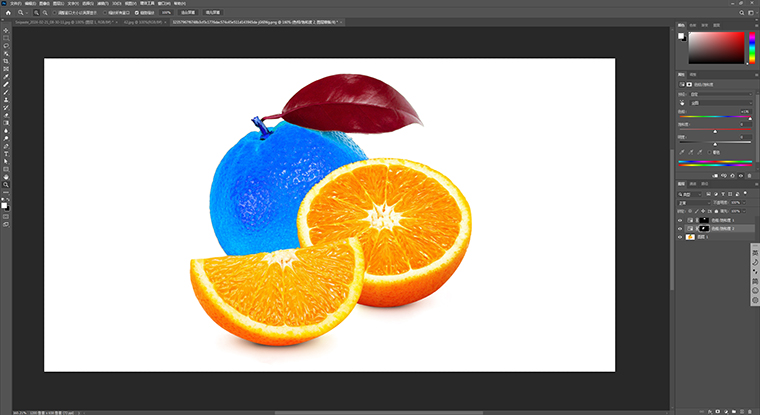
Task: Open the Hue/Saturation preset dropdown
Action: [718, 94]
